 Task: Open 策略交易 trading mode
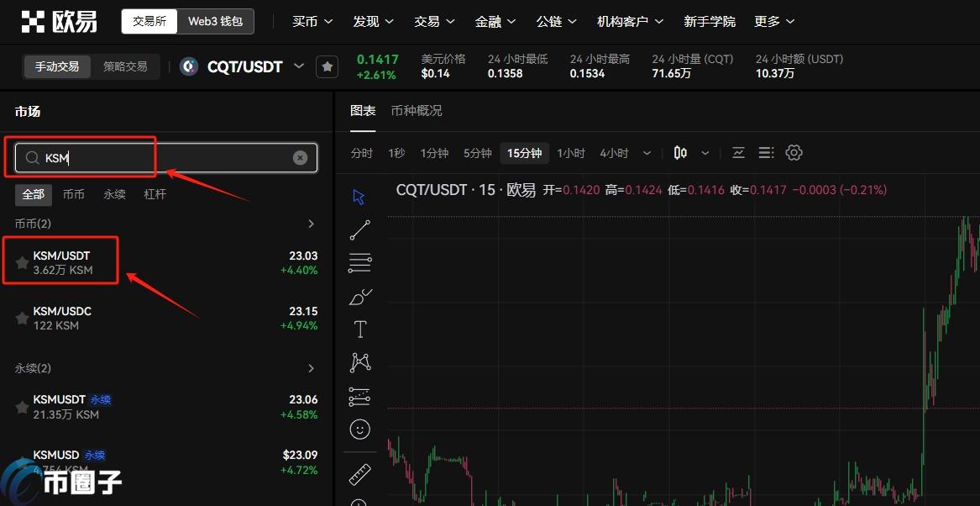(x=126, y=66)
